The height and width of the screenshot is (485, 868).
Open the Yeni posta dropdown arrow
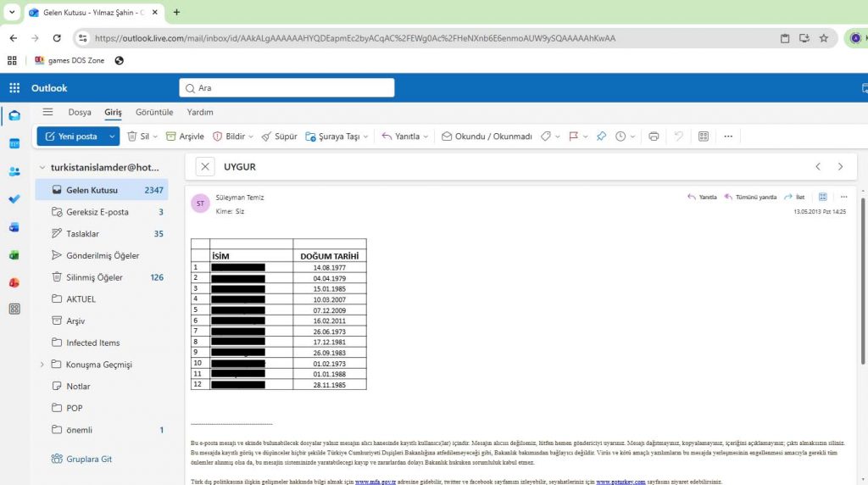tap(112, 137)
